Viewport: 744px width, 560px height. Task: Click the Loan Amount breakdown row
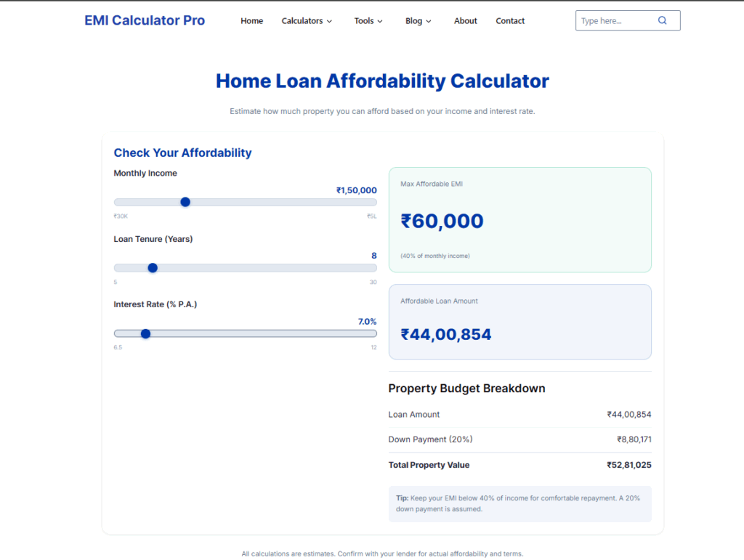point(520,414)
